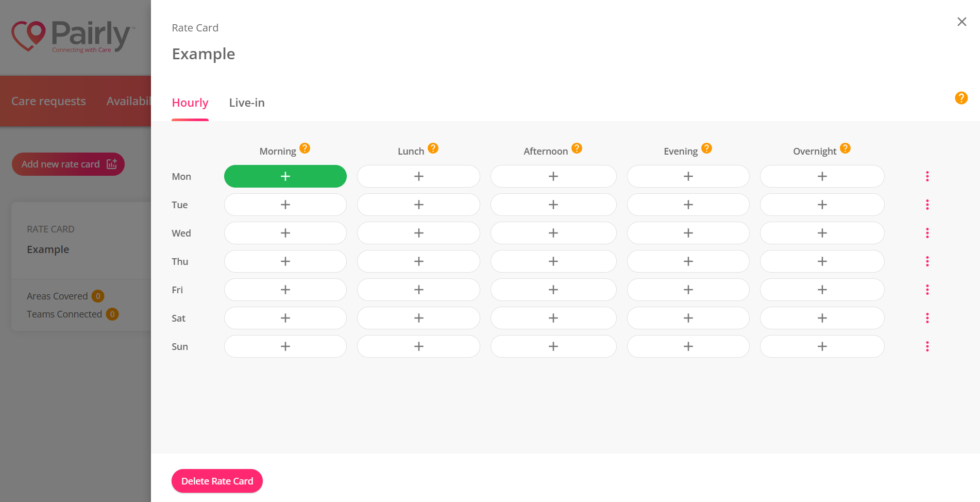Add a rate for Tuesday Lunch
The height and width of the screenshot is (502, 980).
418,205
